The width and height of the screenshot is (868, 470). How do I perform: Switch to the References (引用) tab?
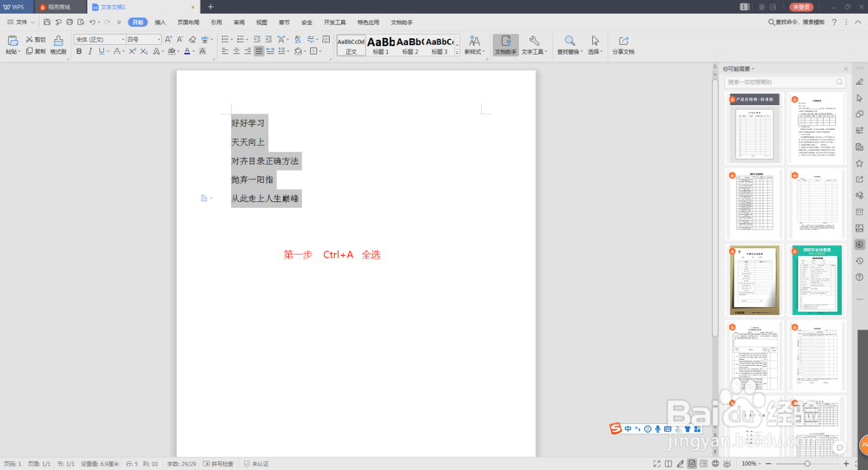216,23
